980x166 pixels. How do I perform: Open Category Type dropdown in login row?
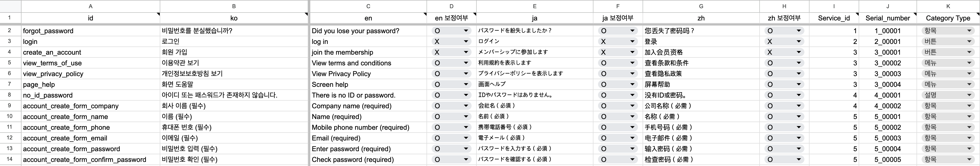coord(948,41)
